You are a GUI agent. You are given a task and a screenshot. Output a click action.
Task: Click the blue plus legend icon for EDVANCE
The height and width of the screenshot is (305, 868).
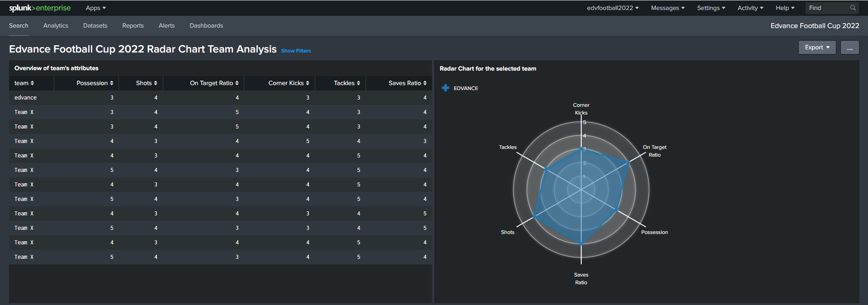[446, 88]
